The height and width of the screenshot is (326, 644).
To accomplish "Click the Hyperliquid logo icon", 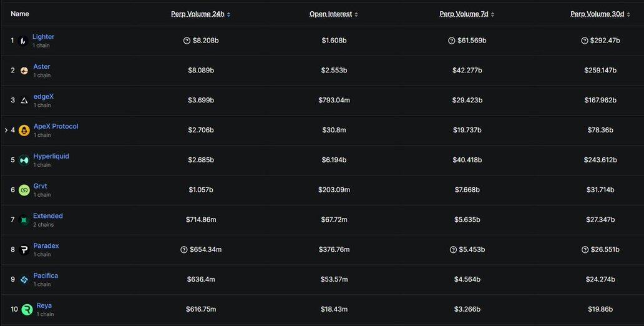I will click(x=24, y=161).
